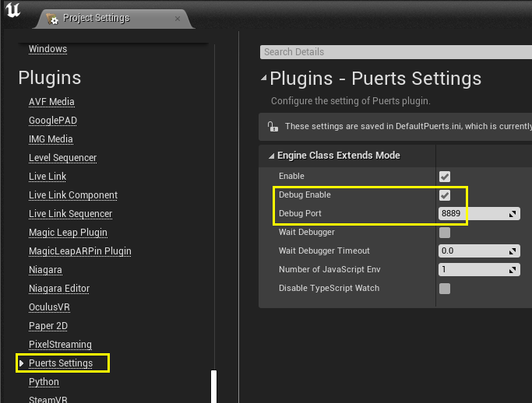Check the Wait Debugger checkbox
532x403 pixels.
pyautogui.click(x=445, y=233)
